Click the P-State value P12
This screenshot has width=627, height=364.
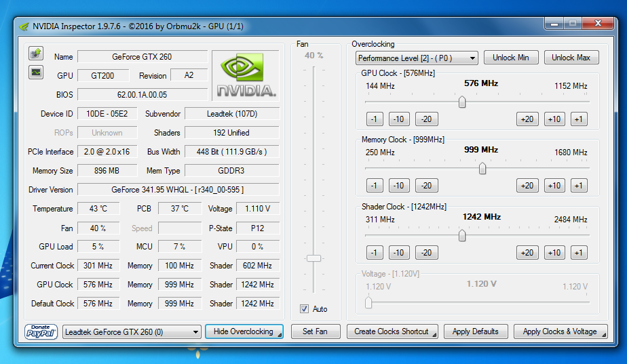pyautogui.click(x=258, y=228)
